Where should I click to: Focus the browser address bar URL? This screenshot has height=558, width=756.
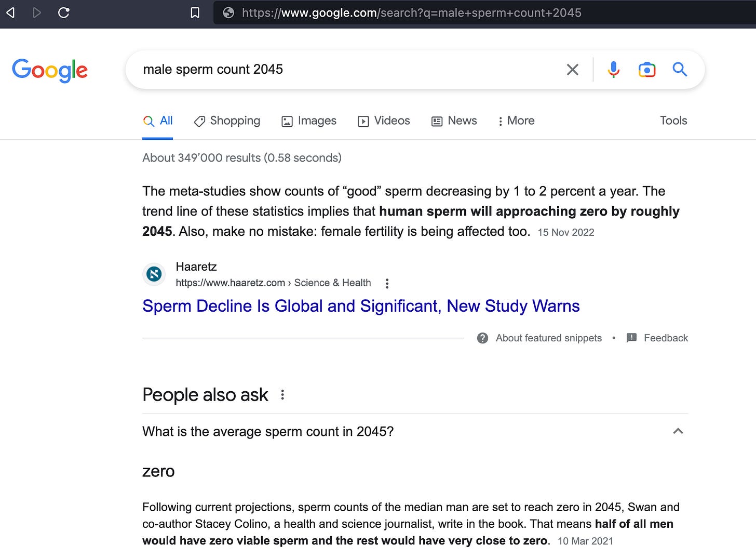(411, 12)
